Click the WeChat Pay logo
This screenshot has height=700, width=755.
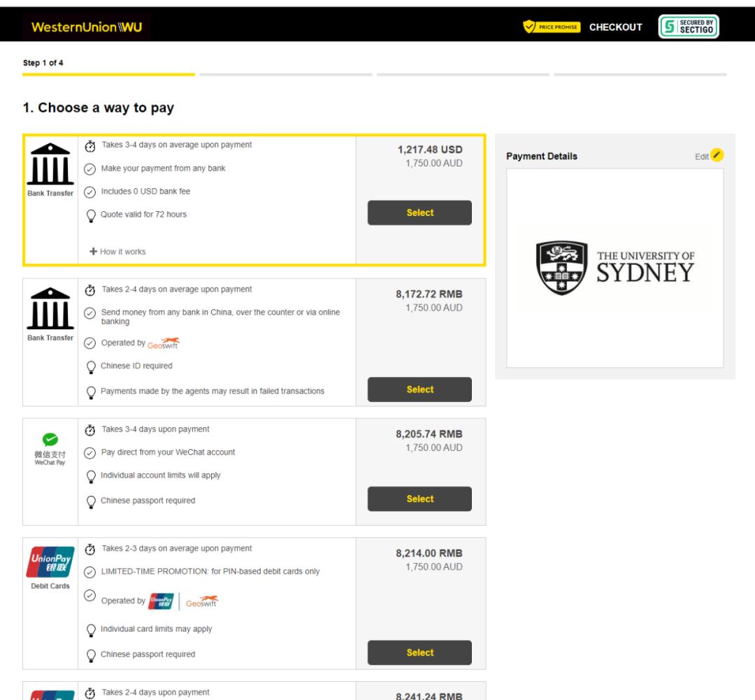(50, 449)
